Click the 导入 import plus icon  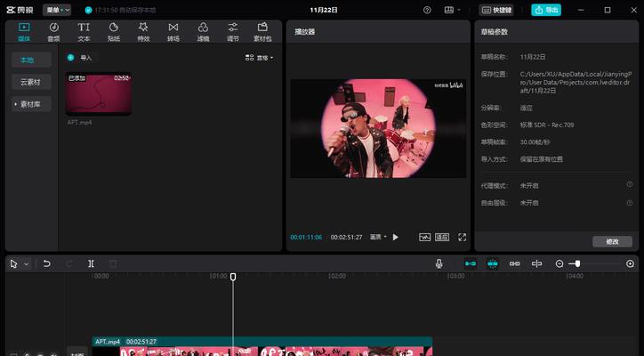pyautogui.click(x=70, y=58)
